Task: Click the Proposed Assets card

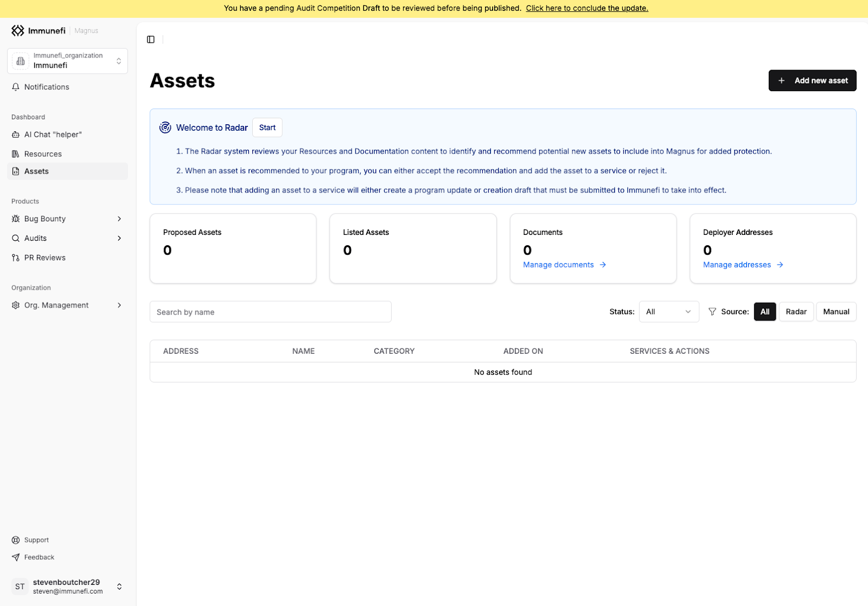Action: click(233, 248)
